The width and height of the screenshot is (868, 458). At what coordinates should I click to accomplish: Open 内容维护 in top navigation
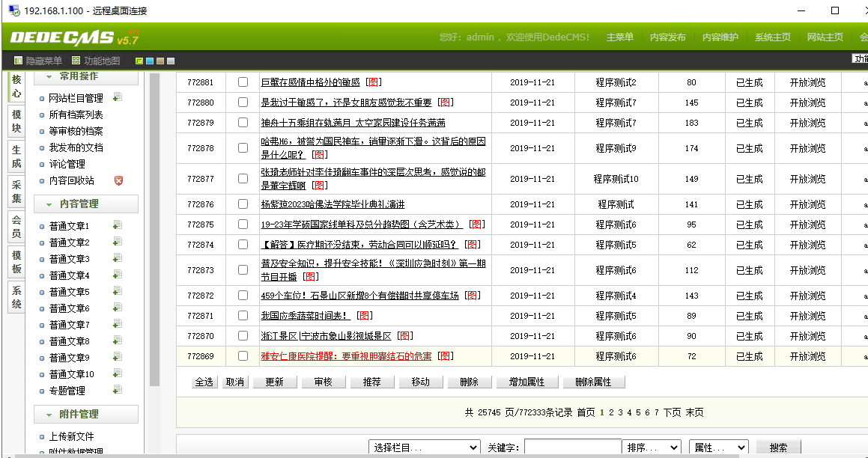tap(720, 37)
